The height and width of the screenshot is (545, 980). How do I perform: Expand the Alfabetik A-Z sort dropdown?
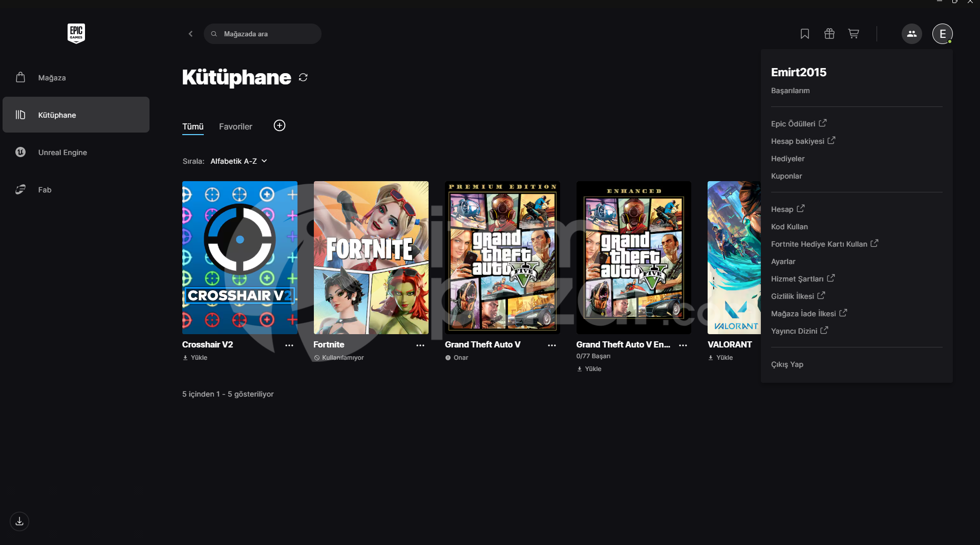pos(239,161)
